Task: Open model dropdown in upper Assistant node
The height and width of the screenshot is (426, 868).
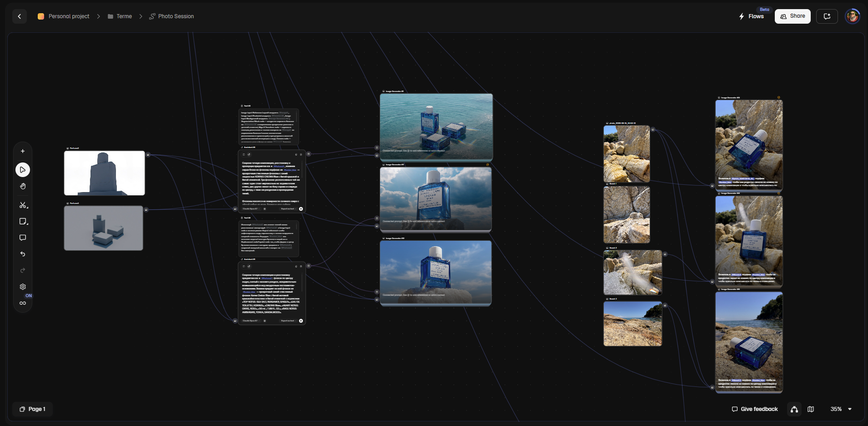Action: 251,209
